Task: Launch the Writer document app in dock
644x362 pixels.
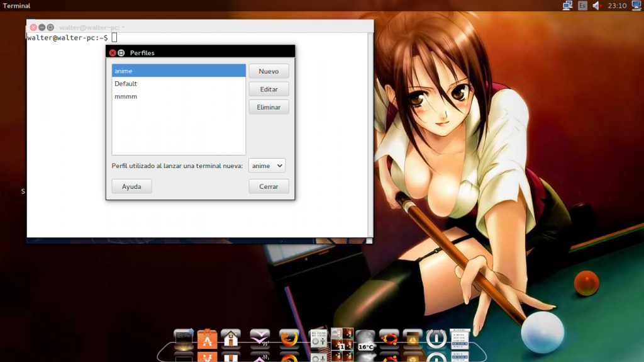Action: click(260, 339)
